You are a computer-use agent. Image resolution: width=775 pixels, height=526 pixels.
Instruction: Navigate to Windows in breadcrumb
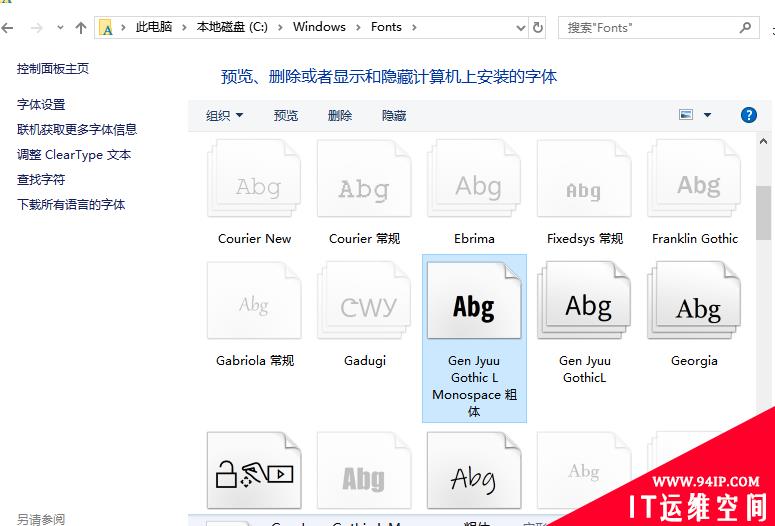[319, 27]
